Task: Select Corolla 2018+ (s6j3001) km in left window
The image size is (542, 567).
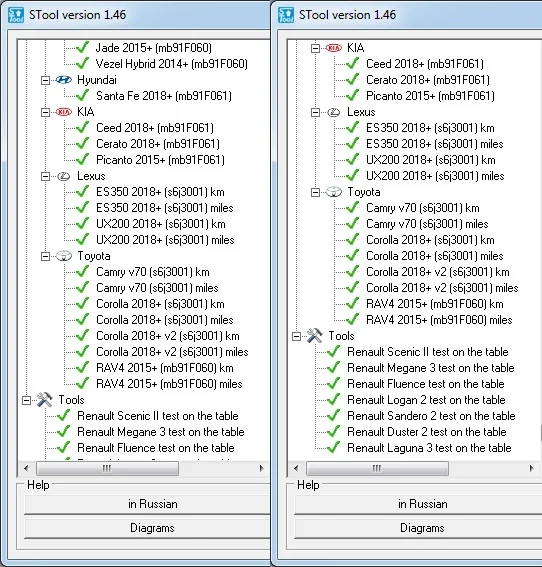Action: click(x=160, y=304)
